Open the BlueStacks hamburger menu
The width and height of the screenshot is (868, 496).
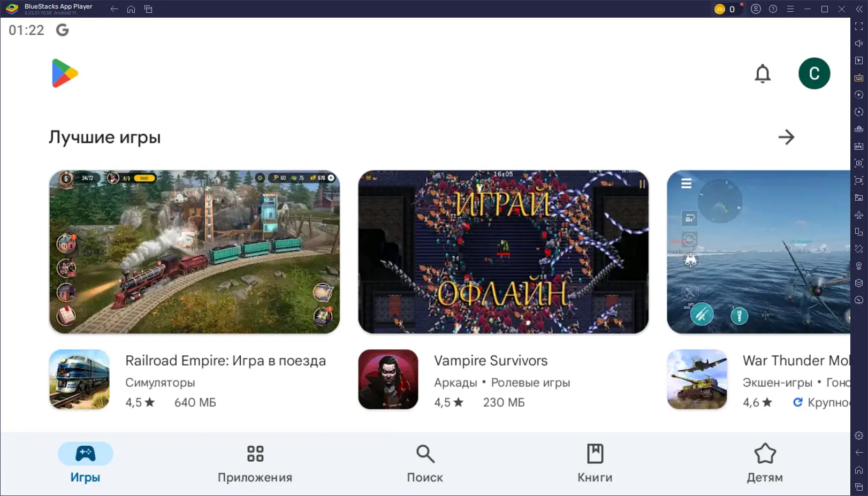(x=790, y=9)
